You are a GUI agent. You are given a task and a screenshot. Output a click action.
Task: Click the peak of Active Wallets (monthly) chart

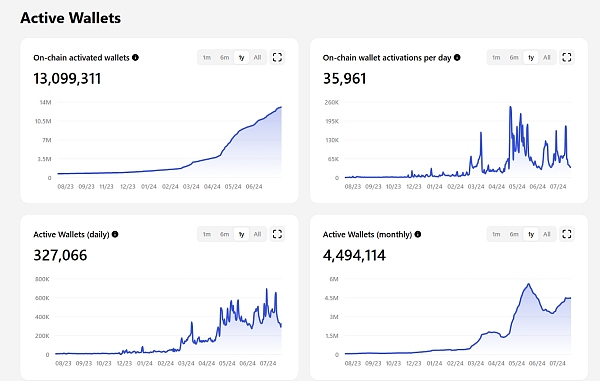pos(528,284)
